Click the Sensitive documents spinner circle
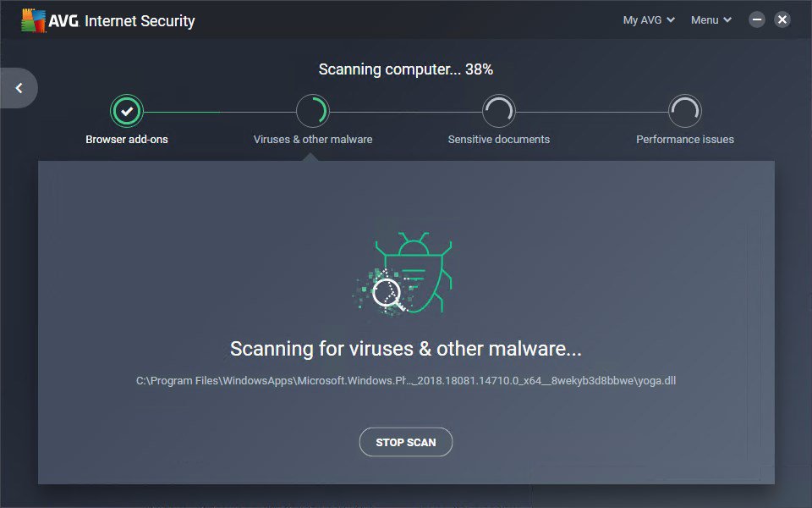Screen dimensions: 812x508 pyautogui.click(x=498, y=110)
